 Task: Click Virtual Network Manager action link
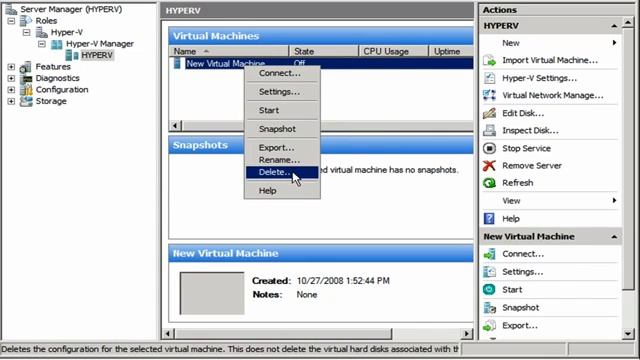(553, 96)
